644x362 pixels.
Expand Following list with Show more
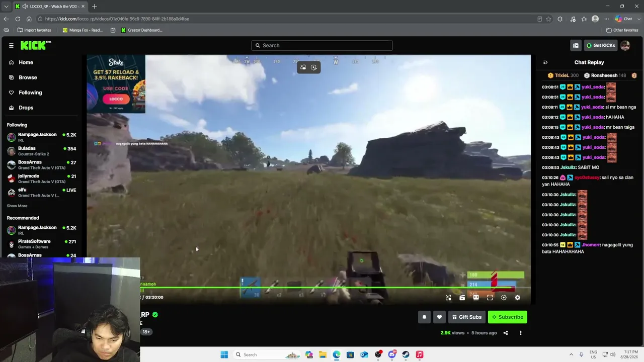coord(17,206)
